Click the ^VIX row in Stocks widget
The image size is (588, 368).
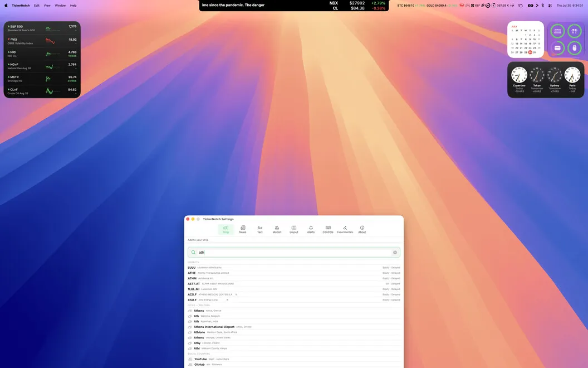pos(42,41)
